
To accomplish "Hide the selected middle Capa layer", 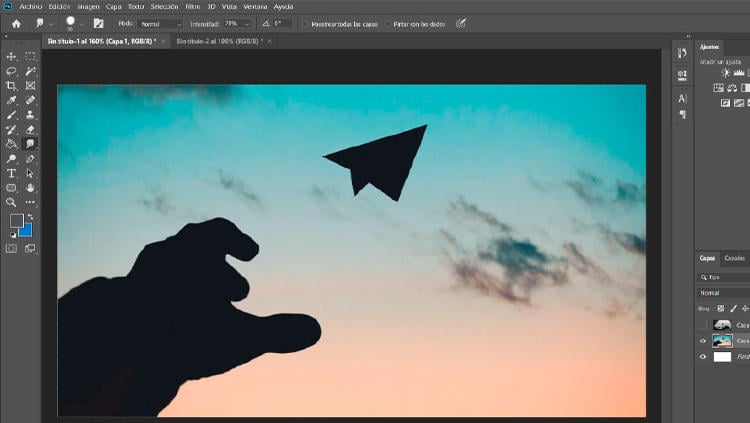I will tap(703, 341).
